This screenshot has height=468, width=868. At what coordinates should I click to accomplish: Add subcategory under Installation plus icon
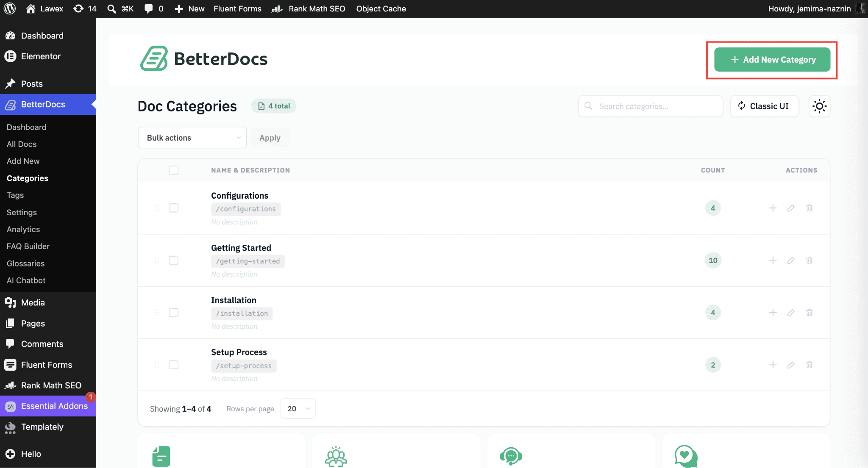(x=773, y=313)
